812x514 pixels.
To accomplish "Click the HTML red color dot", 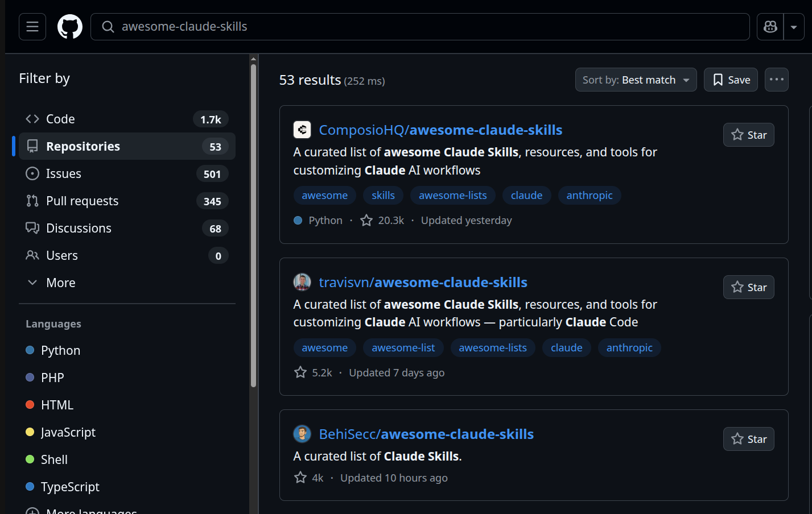I will (30, 405).
